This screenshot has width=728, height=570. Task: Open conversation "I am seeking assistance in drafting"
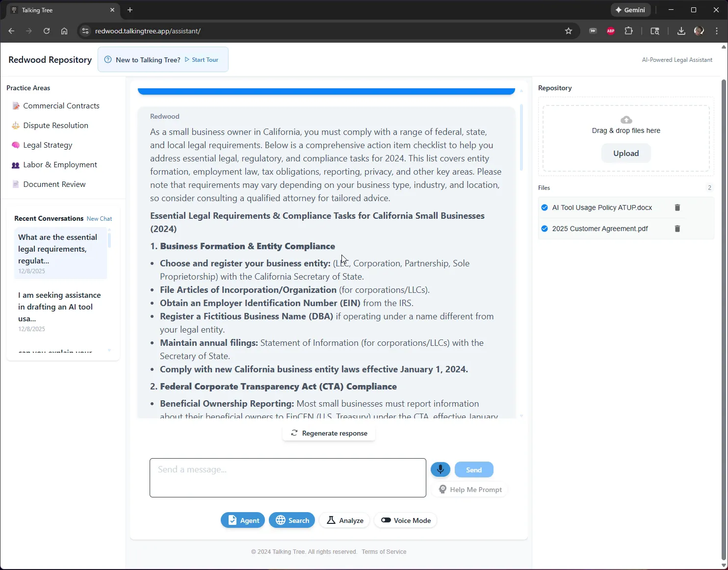(x=60, y=311)
